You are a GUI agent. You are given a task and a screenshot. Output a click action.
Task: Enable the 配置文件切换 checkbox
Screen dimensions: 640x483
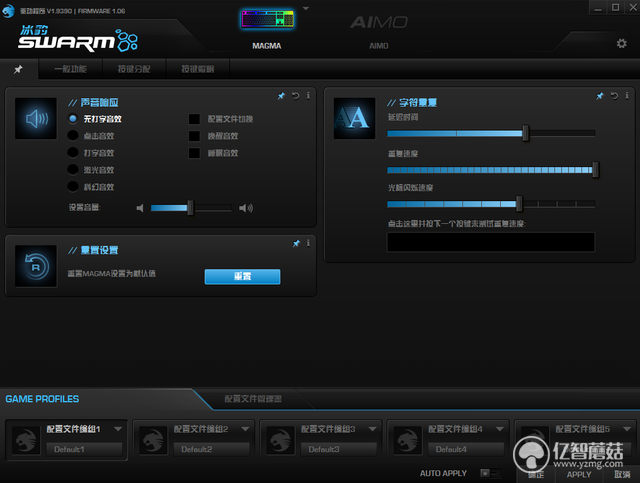click(x=194, y=119)
